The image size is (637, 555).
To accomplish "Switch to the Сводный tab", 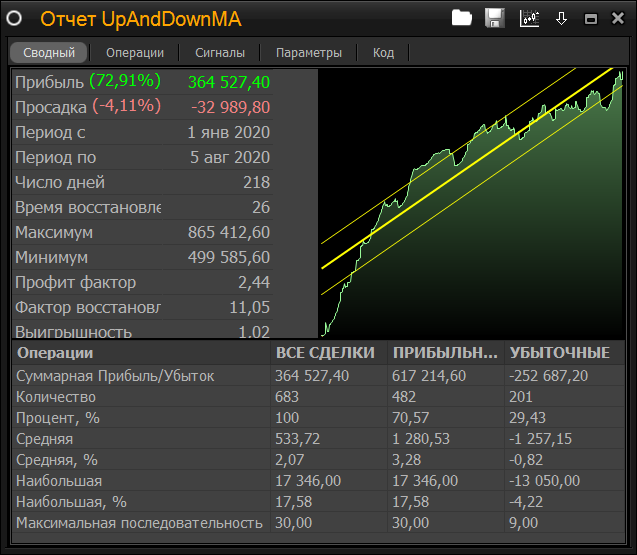I will [x=49, y=53].
